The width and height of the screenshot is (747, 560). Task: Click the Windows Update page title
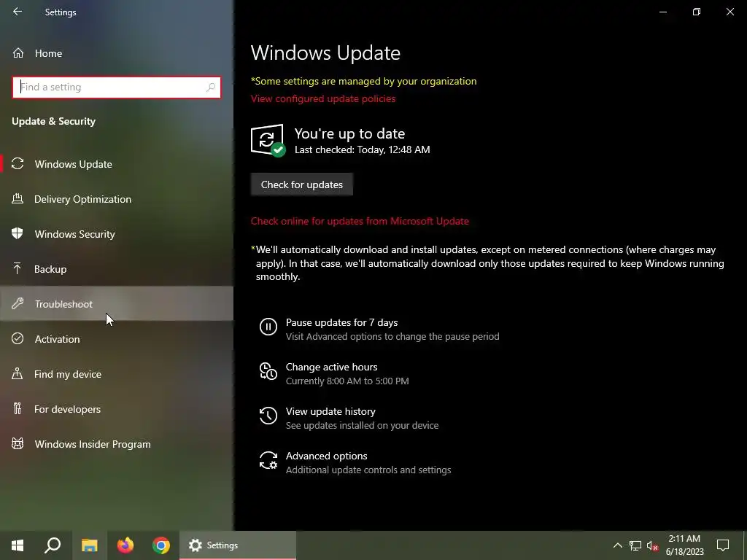click(325, 52)
